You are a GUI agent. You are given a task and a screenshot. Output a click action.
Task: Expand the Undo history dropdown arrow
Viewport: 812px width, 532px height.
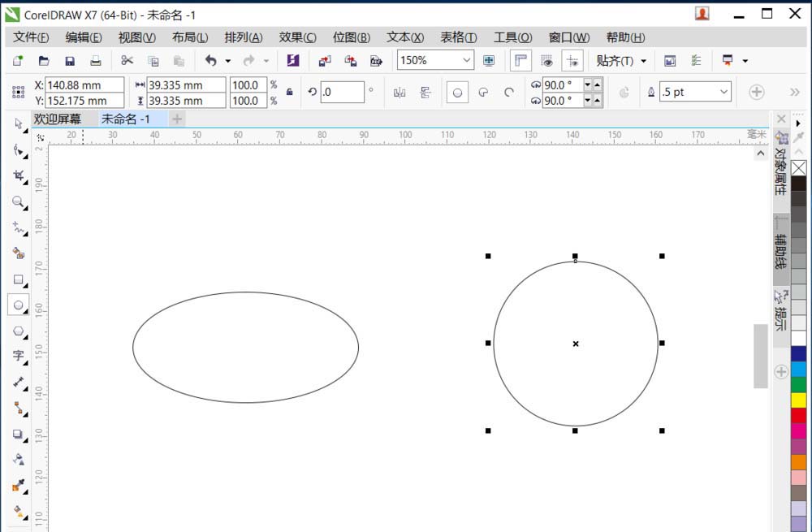(227, 60)
